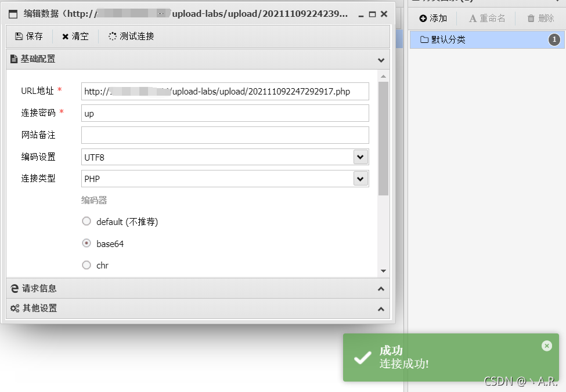566x392 pixels.
Task: Open the 连接类型 PHP dropdown
Action: click(x=360, y=179)
